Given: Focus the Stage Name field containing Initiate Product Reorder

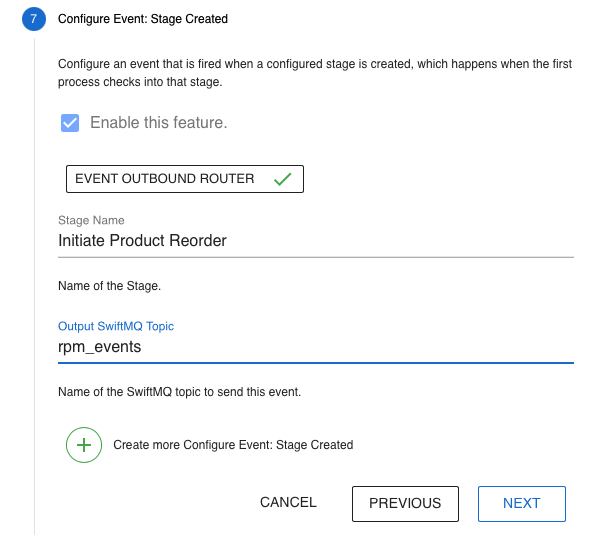Looking at the screenshot, I should [x=316, y=241].
